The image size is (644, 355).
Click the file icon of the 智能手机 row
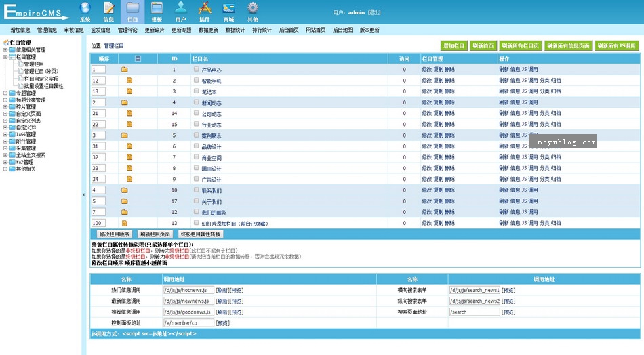click(x=129, y=81)
